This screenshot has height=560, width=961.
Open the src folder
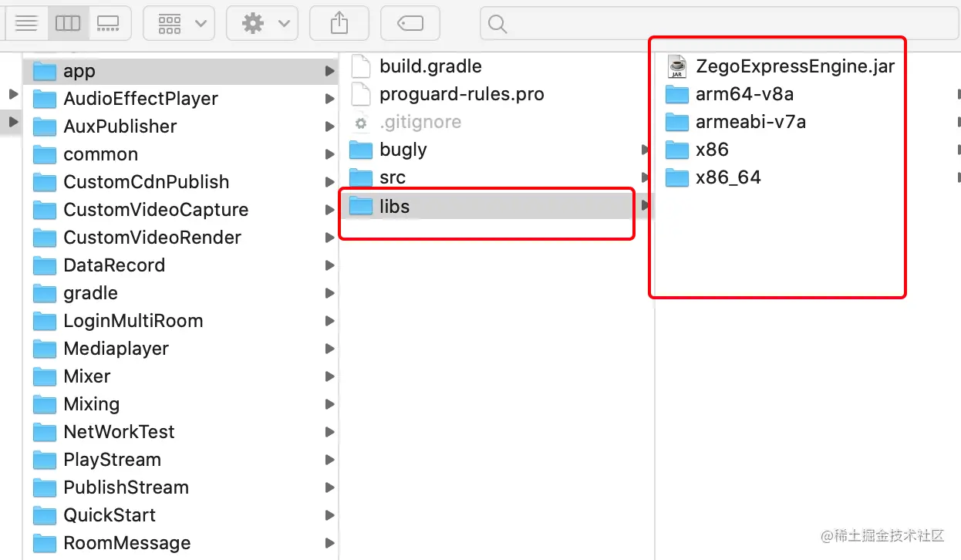click(497, 177)
